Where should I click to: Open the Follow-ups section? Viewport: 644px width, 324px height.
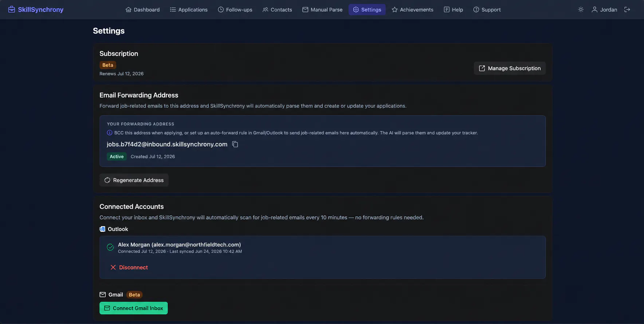[x=235, y=9]
